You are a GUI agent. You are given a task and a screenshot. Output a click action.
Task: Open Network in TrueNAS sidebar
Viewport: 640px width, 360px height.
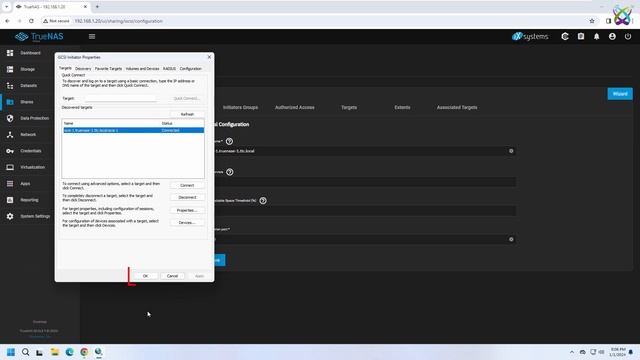[x=28, y=135]
